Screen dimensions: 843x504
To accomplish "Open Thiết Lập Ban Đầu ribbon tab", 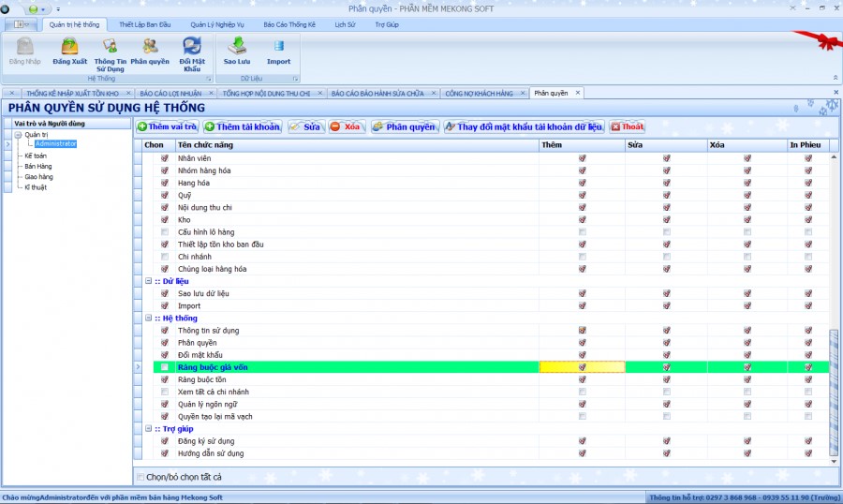I will coord(144,24).
